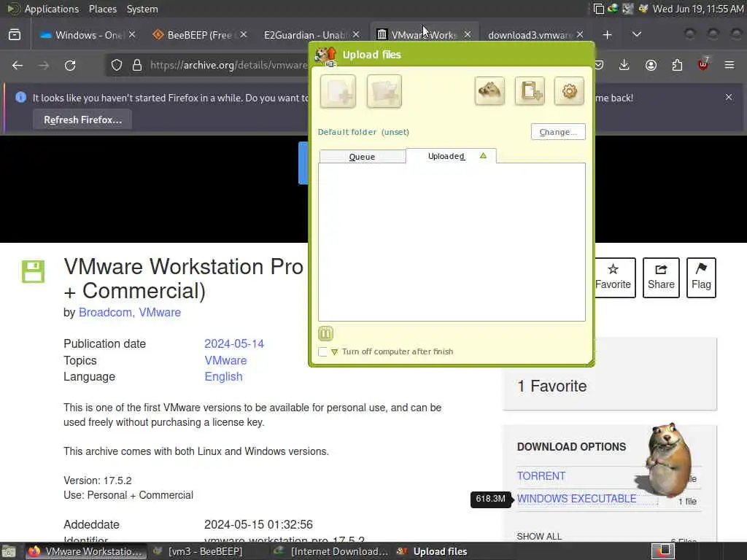Open Firefox account icon

click(x=651, y=65)
